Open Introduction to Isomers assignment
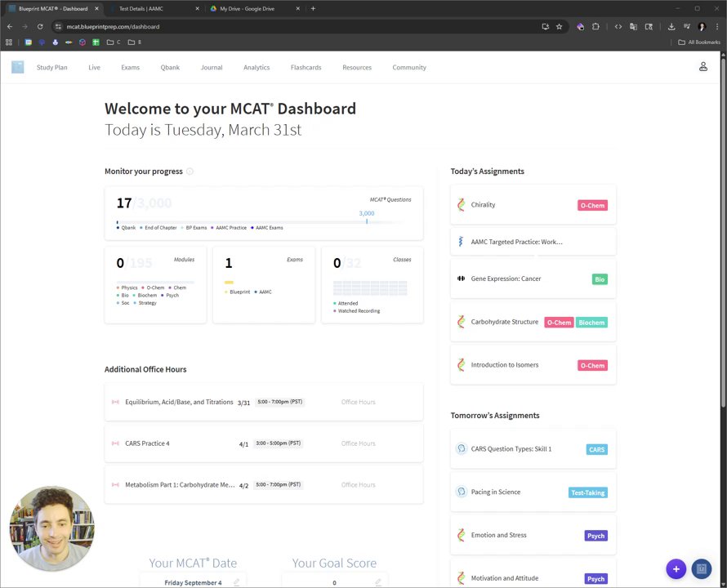Viewport: 727px width, 588px height. pyautogui.click(x=533, y=365)
